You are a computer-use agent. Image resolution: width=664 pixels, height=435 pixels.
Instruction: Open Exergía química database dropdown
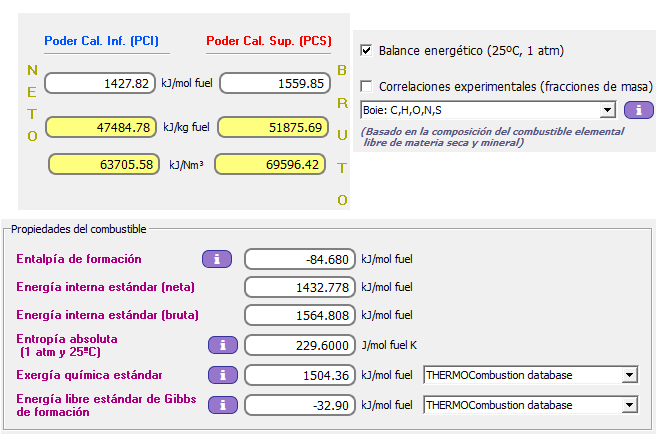tap(628, 376)
